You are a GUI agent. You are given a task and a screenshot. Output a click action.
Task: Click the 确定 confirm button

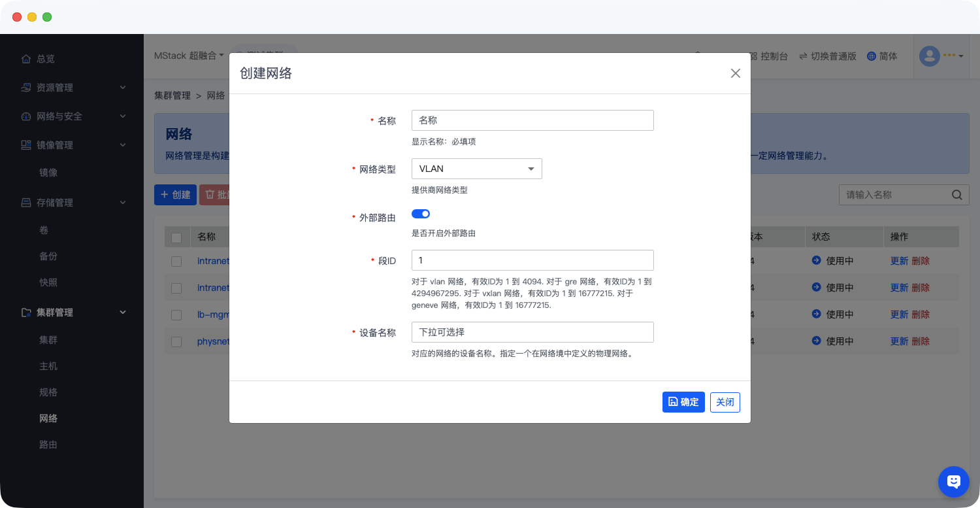[x=683, y=402]
